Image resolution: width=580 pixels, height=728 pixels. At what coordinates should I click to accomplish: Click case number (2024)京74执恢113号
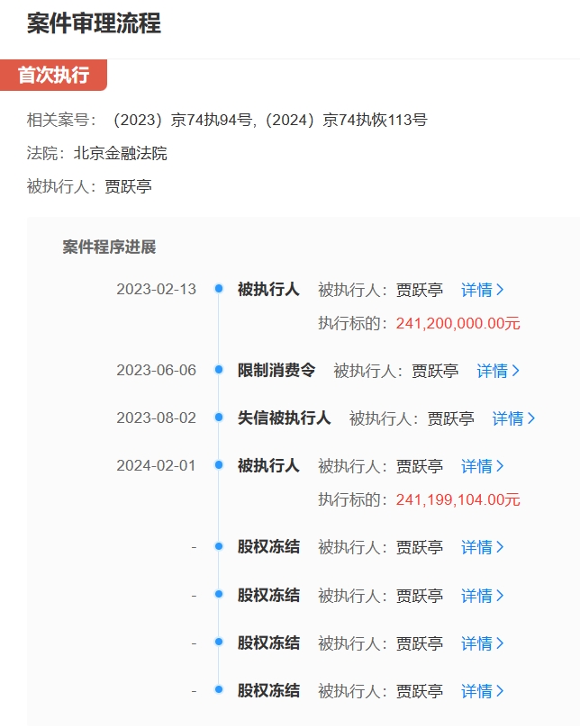click(345, 120)
